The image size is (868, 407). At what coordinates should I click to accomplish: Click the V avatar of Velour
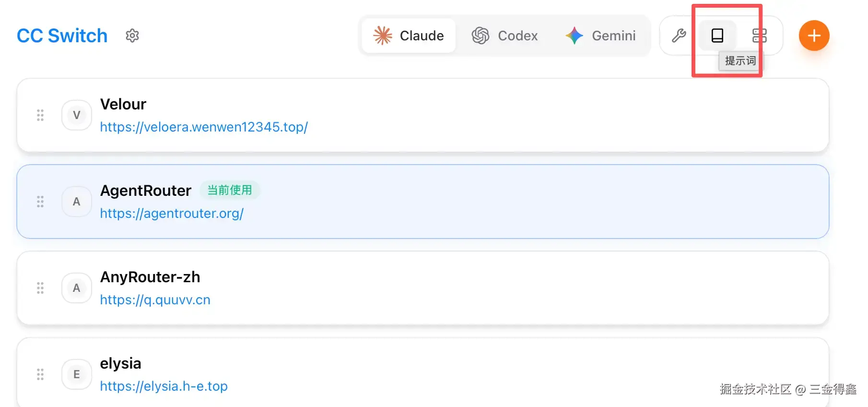77,115
